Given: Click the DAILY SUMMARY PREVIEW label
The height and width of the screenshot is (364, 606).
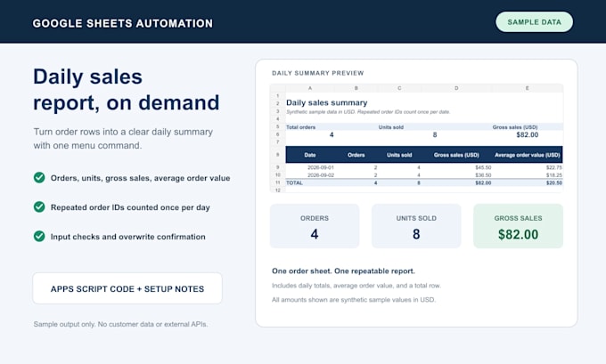Looking at the screenshot, I should coord(317,73).
